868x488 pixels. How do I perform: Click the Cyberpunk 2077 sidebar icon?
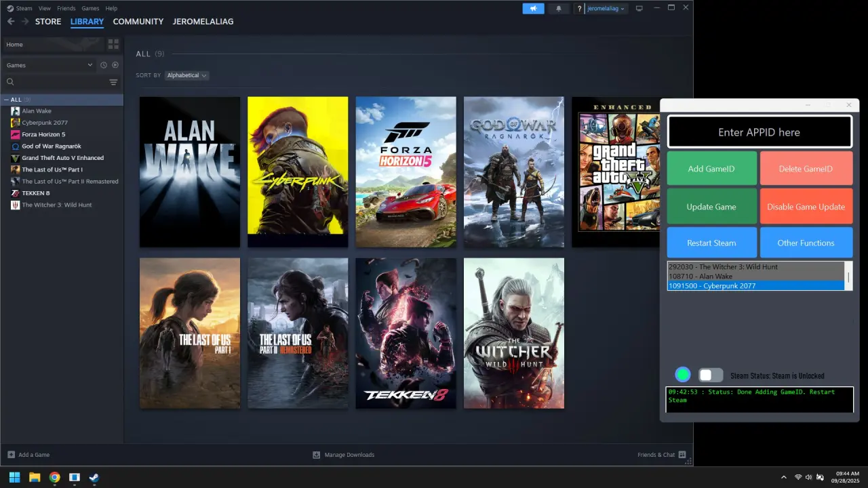16,123
